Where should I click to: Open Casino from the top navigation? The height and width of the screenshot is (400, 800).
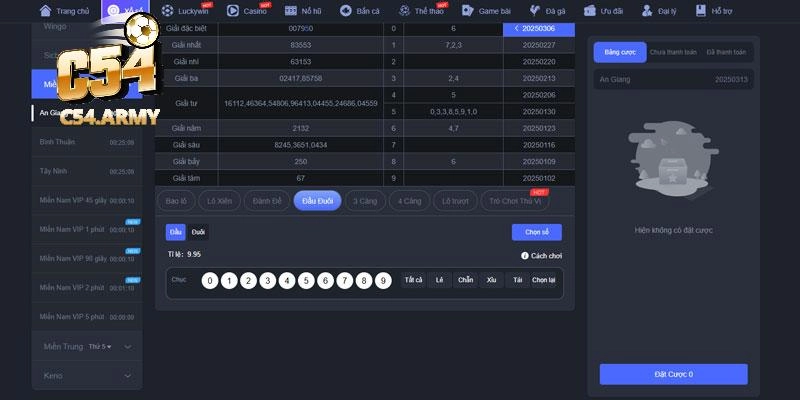pyautogui.click(x=233, y=10)
